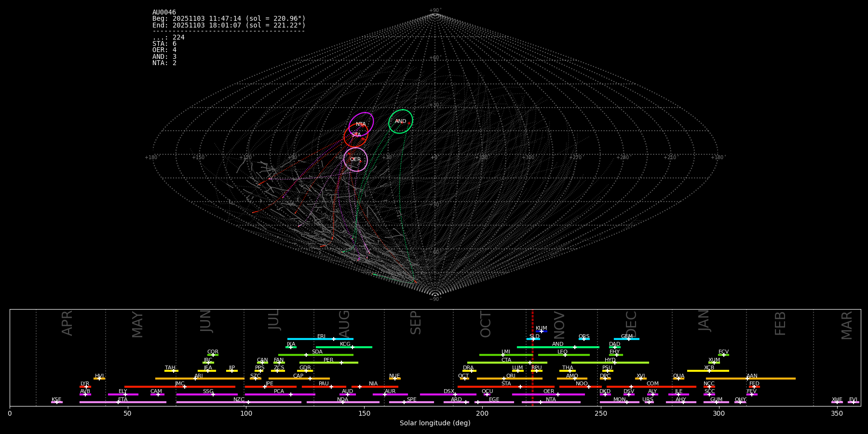Select the URS shower label in the timeline

[x=648, y=400]
